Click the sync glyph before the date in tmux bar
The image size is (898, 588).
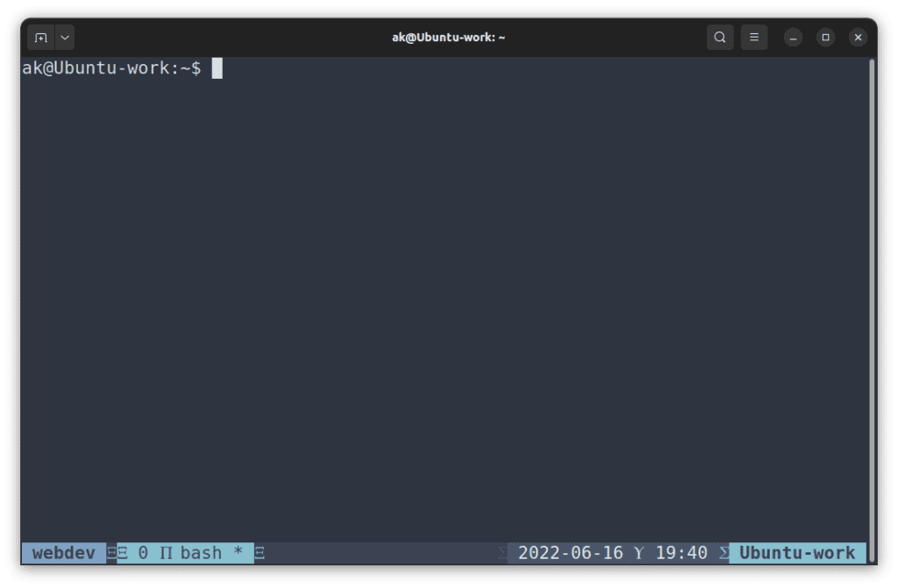pos(501,552)
